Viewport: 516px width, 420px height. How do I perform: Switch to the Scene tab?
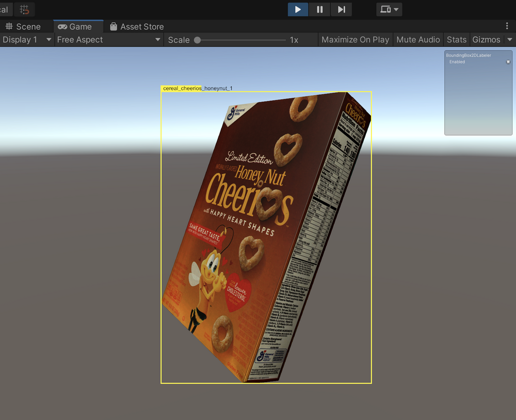point(28,26)
